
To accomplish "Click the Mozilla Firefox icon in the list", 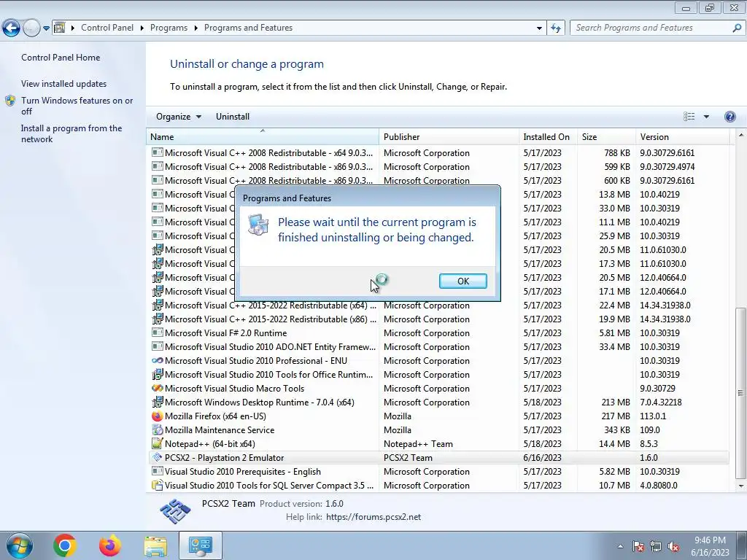I will (x=158, y=416).
